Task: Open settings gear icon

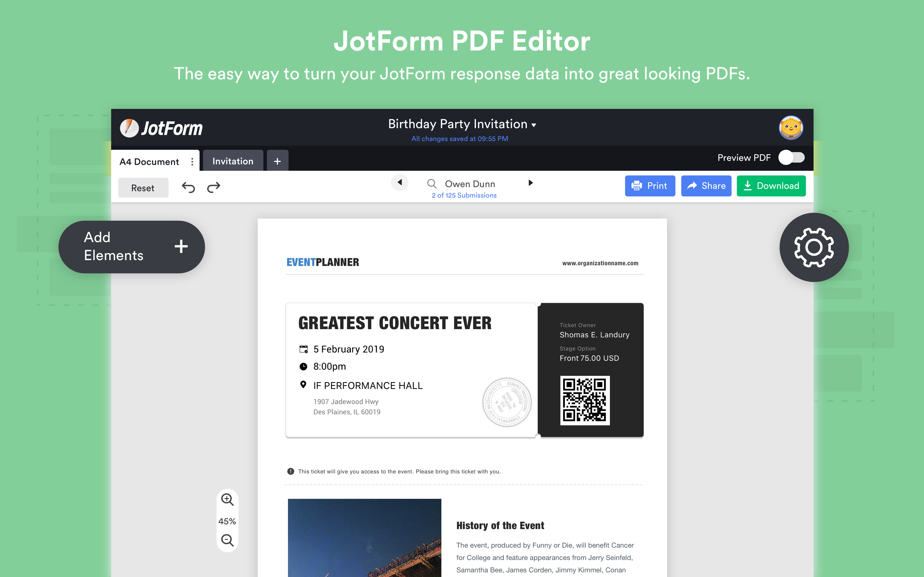Action: coord(814,247)
